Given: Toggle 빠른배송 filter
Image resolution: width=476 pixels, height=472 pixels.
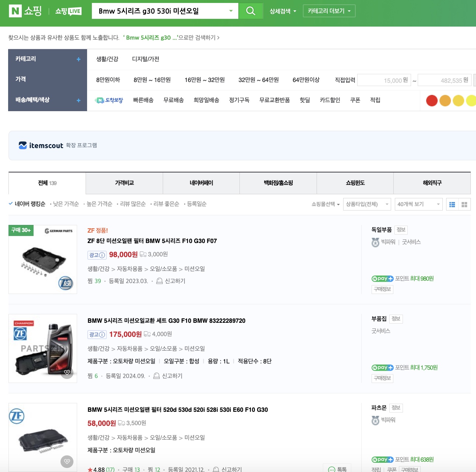Looking at the screenshot, I should tap(143, 100).
